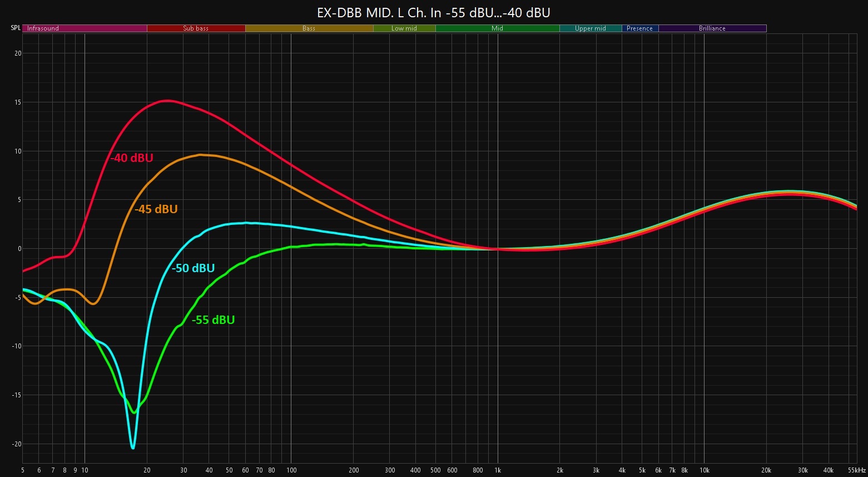
Task: Click the 200 frequency axis tick label
Action: click(354, 470)
